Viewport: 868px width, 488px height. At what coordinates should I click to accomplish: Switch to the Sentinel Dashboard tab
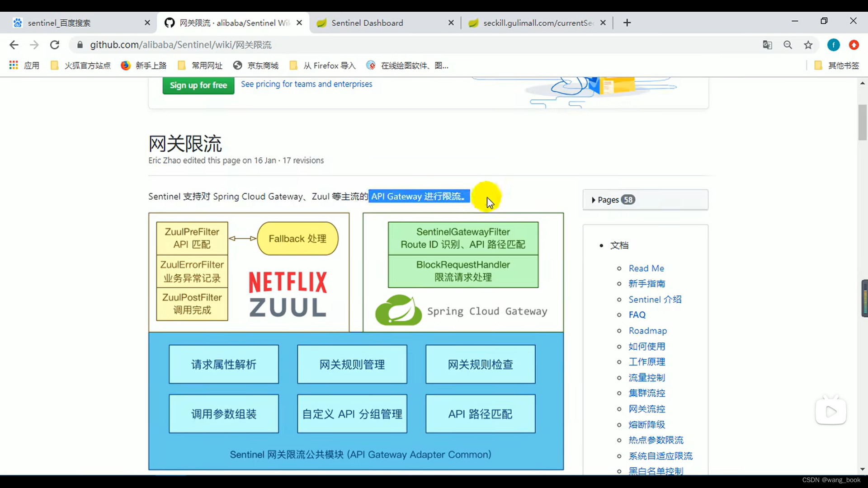[x=367, y=23]
